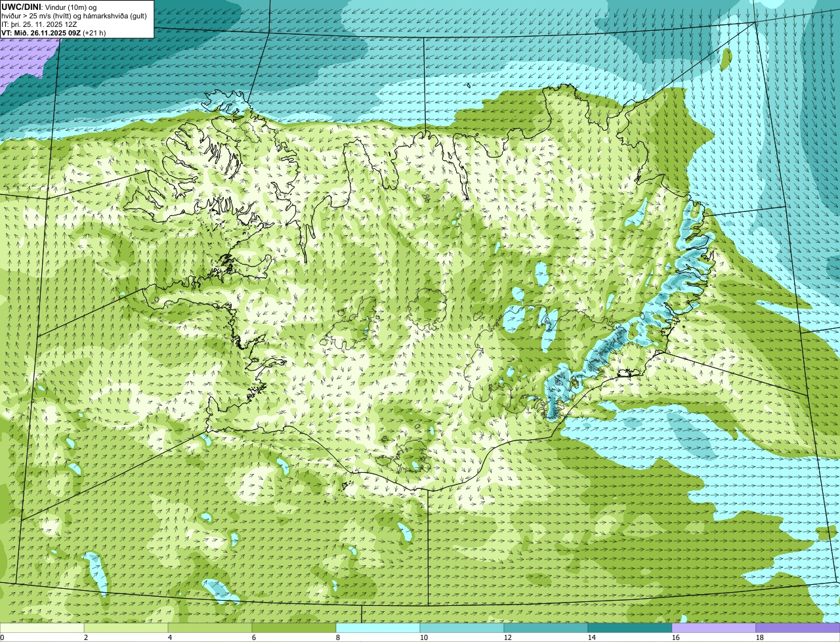This screenshot has width=840, height=642.
Task: Click the 14–16 m/s dark teal legend swatch
Action: click(x=630, y=628)
